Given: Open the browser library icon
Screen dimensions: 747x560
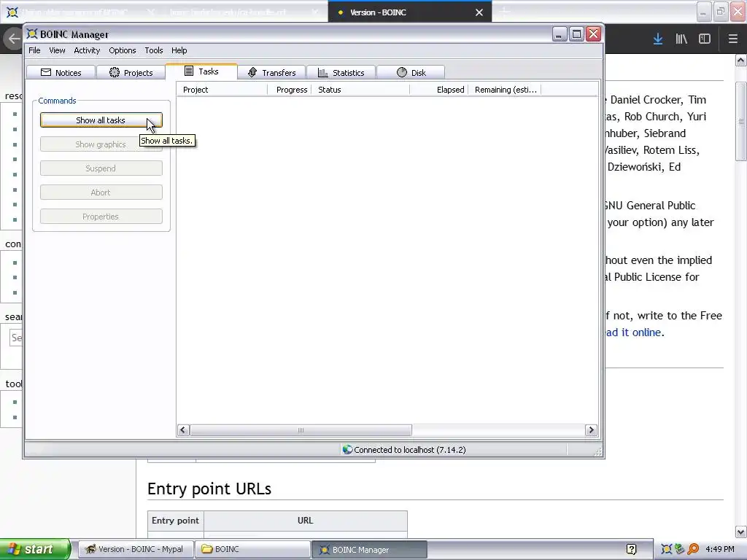Looking at the screenshot, I should pyautogui.click(x=681, y=39).
